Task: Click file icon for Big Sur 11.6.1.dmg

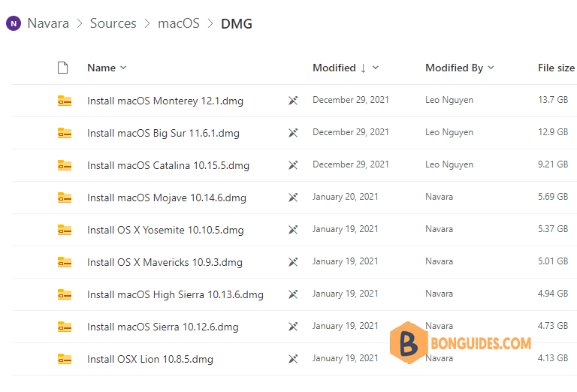Action: (65, 133)
